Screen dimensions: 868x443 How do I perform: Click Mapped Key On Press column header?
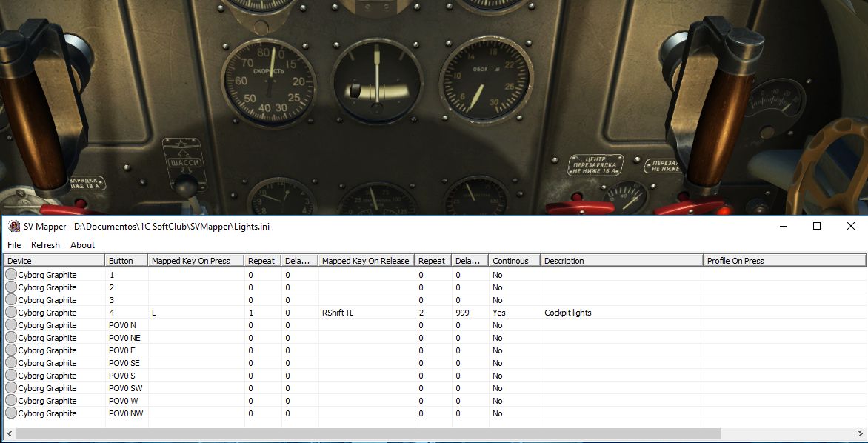pos(196,260)
